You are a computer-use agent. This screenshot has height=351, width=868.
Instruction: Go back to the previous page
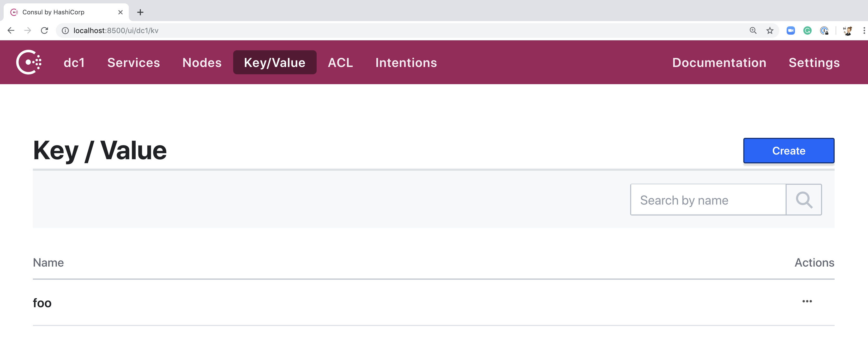click(11, 31)
